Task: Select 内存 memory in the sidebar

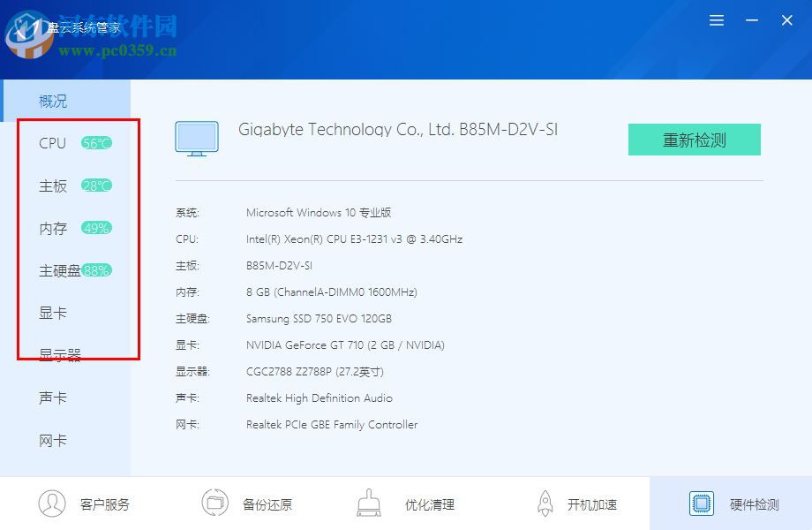Action: click(x=53, y=228)
